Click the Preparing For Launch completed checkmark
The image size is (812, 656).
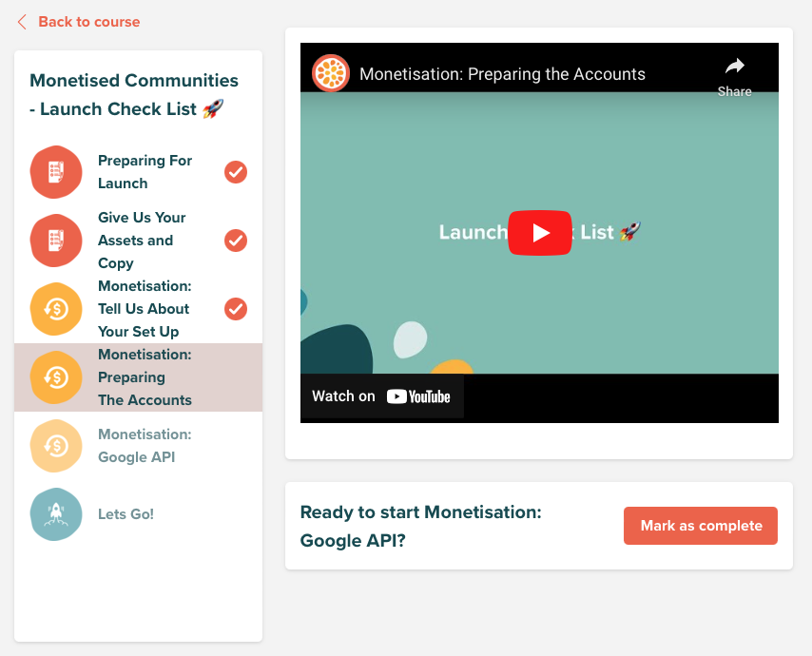click(x=236, y=172)
